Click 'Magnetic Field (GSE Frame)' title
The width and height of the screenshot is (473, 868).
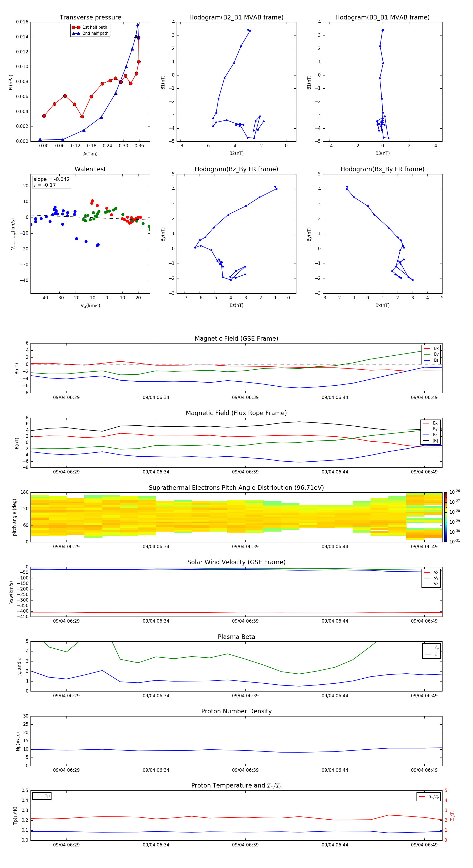tap(236, 339)
